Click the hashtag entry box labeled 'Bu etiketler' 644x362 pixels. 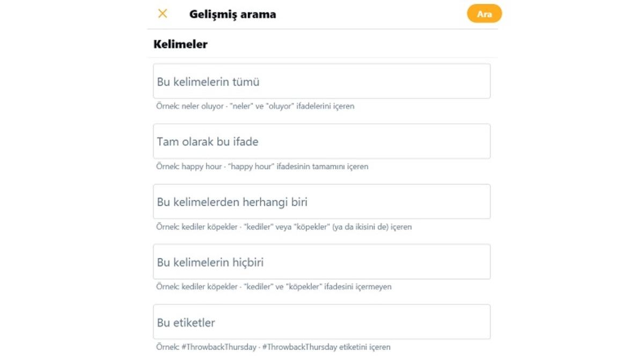coord(322,321)
